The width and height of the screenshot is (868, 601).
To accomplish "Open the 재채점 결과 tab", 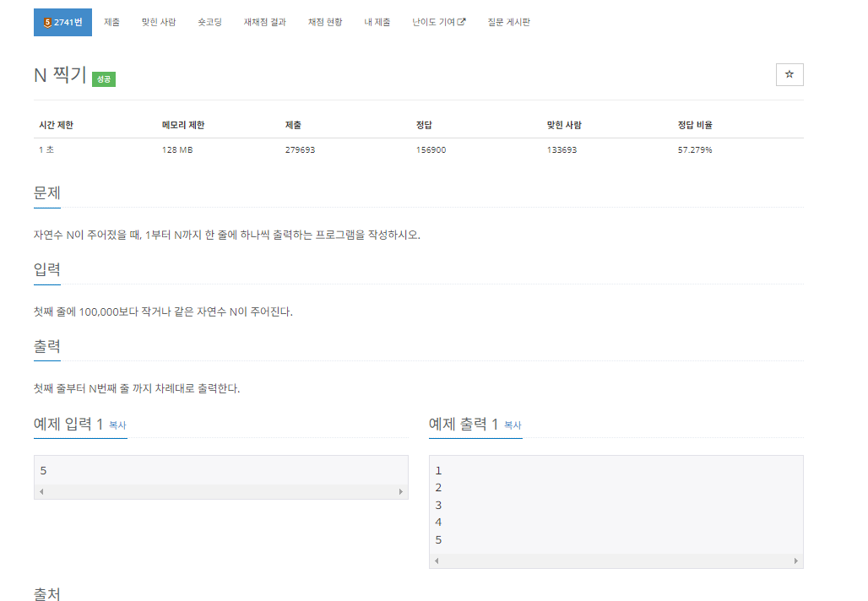I will pos(264,22).
